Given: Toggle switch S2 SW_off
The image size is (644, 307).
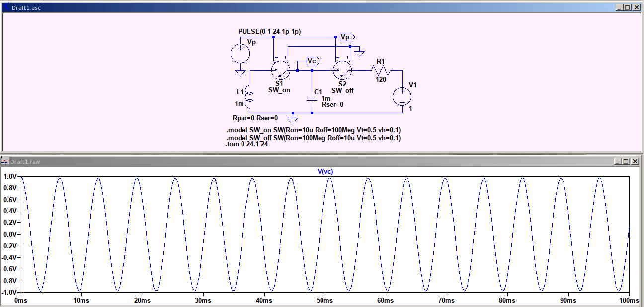Looking at the screenshot, I should click(x=342, y=70).
